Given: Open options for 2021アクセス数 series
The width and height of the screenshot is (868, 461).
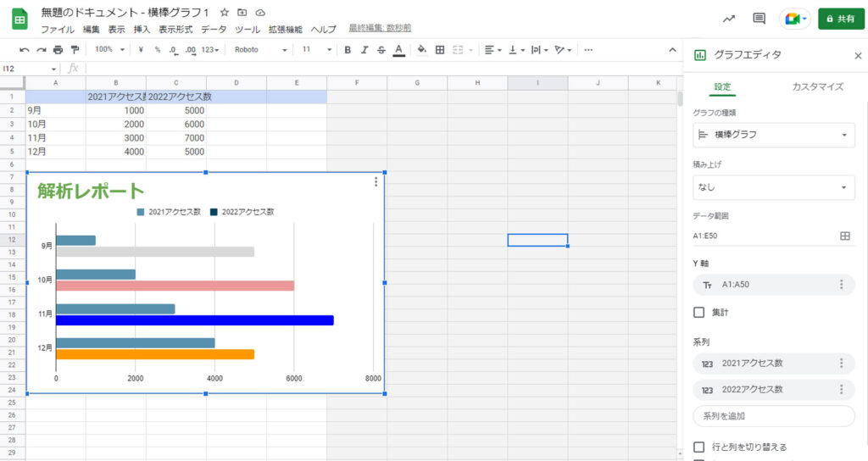Looking at the screenshot, I should (842, 363).
